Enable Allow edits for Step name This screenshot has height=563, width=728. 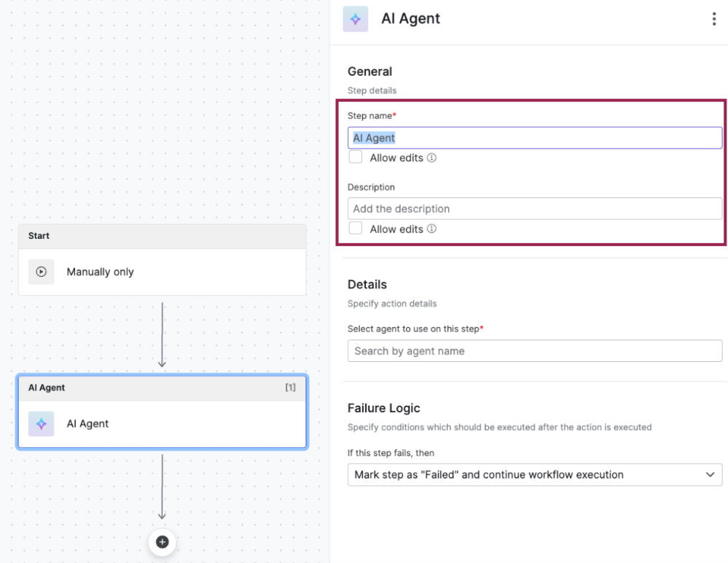[x=356, y=157]
